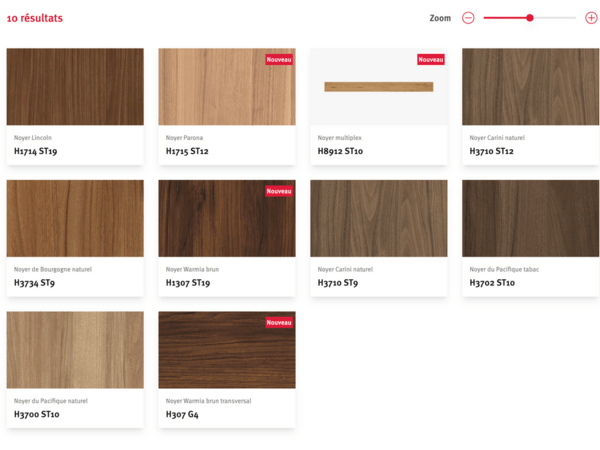Open the Noyer de Bourgogne naturel image
Screen dimensions: 600x450
(x=75, y=218)
